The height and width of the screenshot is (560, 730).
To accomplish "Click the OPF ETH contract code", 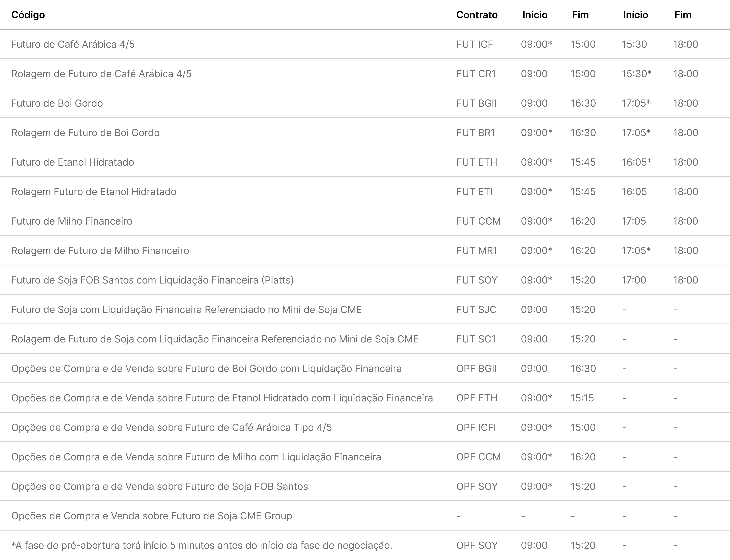I will click(x=477, y=398).
